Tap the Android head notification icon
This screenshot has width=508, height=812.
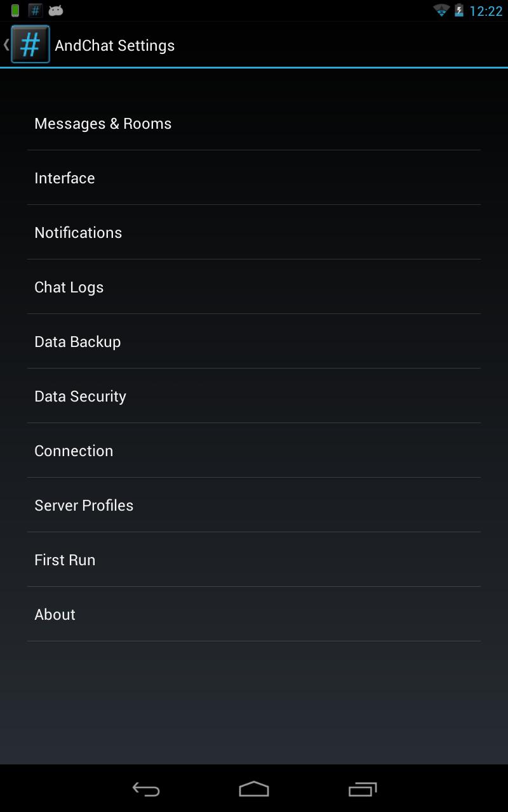tap(56, 11)
